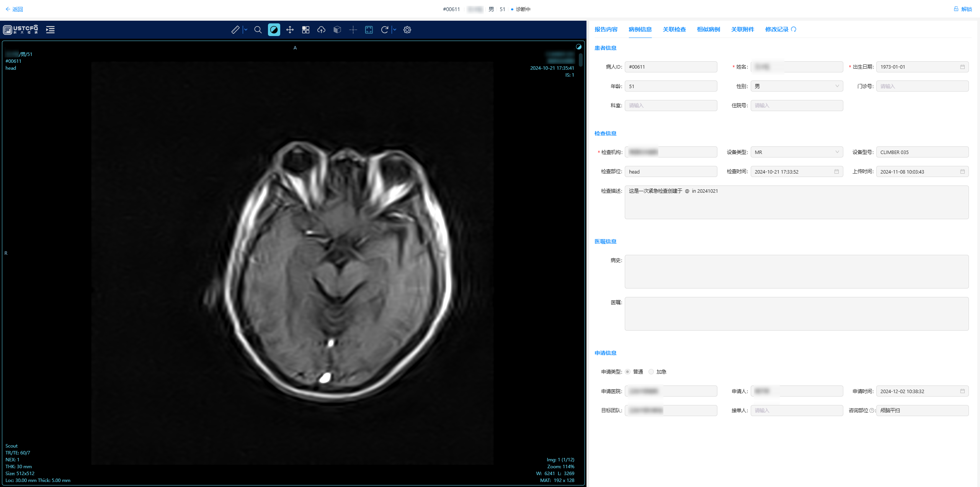Select the 加急 urgent radio option

(x=651, y=372)
